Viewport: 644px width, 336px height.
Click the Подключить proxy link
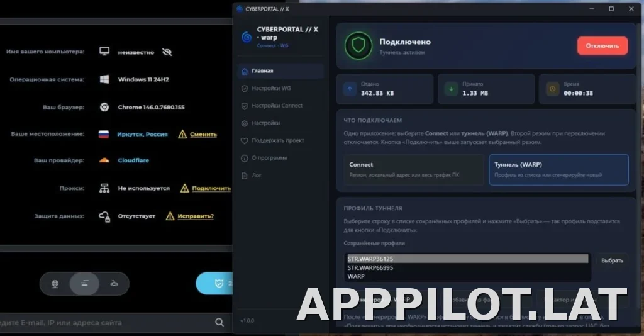click(x=211, y=188)
